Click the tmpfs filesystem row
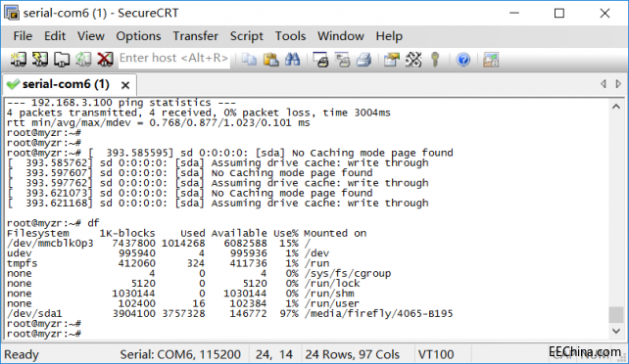 pos(169,263)
